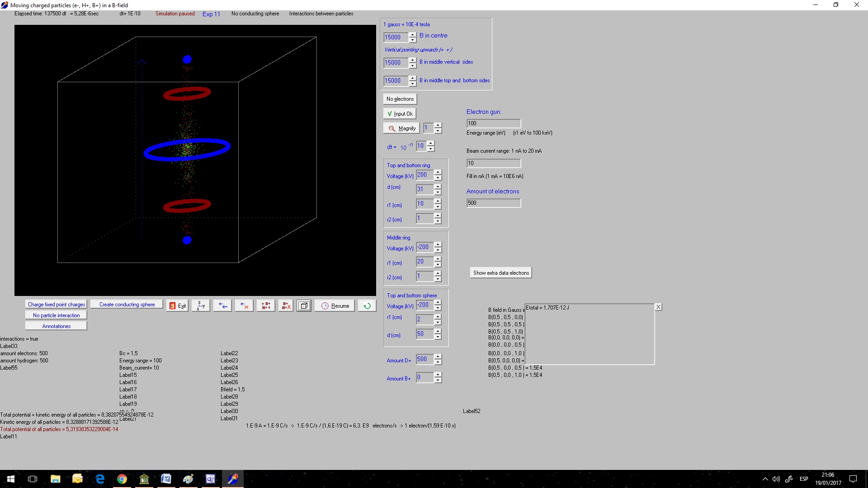Click the electron gun energy field
The height and width of the screenshot is (488, 868).
(x=493, y=123)
